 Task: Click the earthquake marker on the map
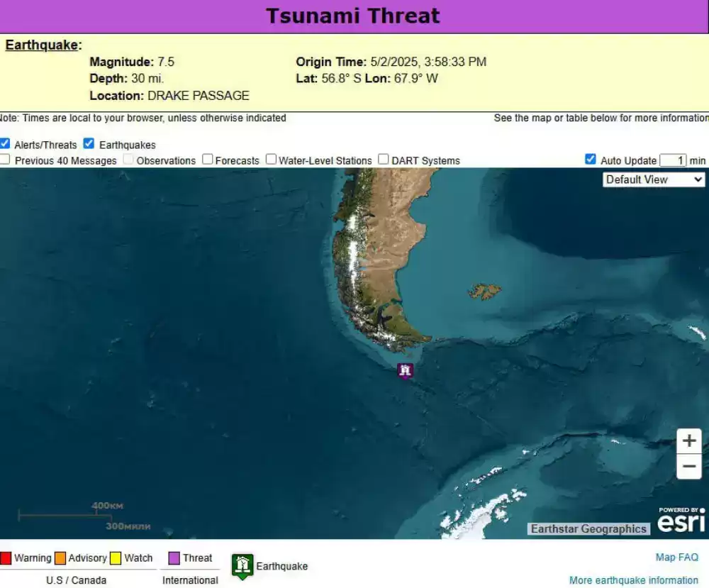pos(405,370)
